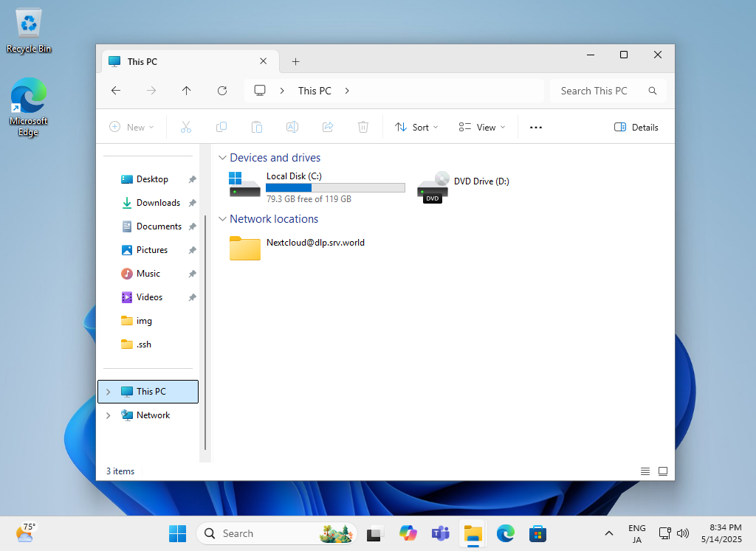The width and height of the screenshot is (756, 551).
Task: Click the chevron after This PC in address bar
Action: click(347, 91)
